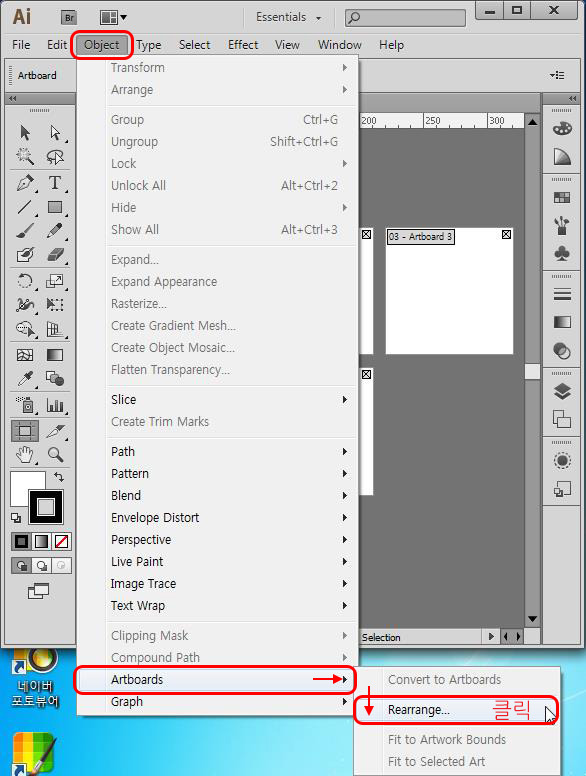
Task: Enable Draw Behind mode
Action: (x=42, y=565)
